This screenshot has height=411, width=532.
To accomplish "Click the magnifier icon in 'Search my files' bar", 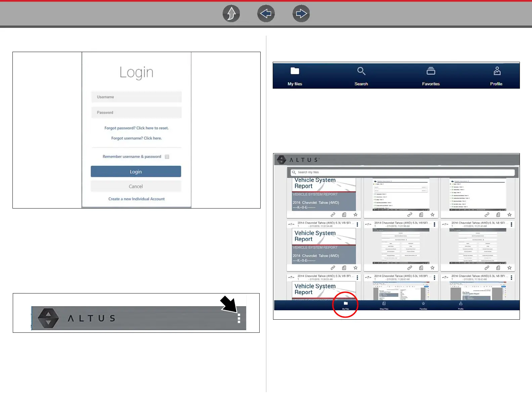I will point(294,172).
